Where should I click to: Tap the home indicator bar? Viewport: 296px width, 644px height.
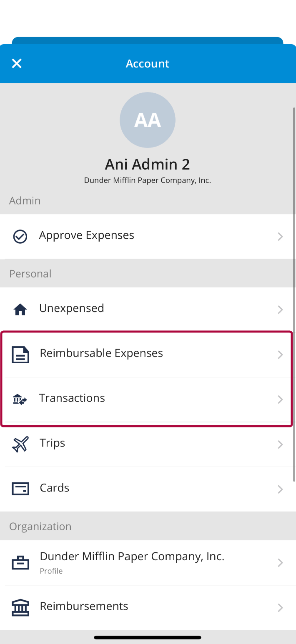(x=148, y=637)
